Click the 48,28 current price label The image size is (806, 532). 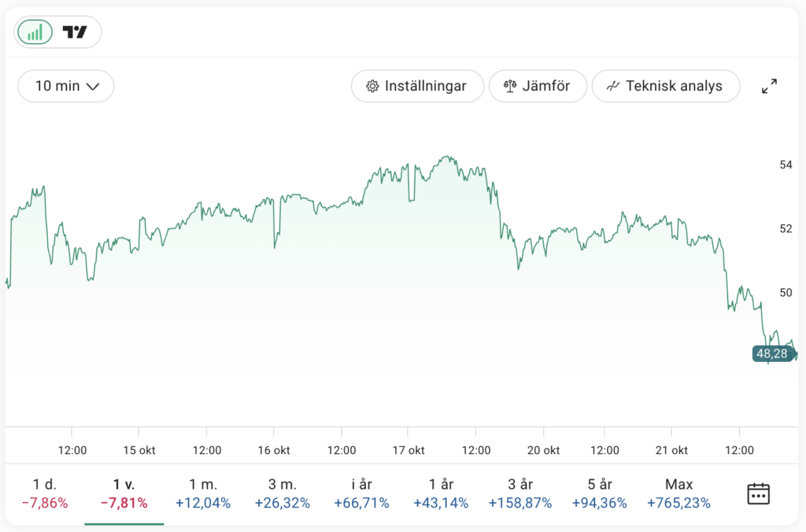click(x=773, y=354)
